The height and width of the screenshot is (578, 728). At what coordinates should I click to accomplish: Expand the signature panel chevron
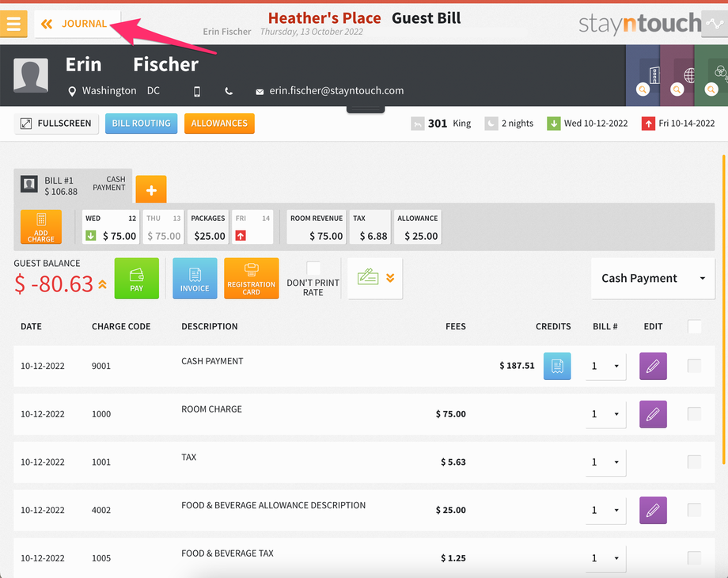[x=390, y=278]
